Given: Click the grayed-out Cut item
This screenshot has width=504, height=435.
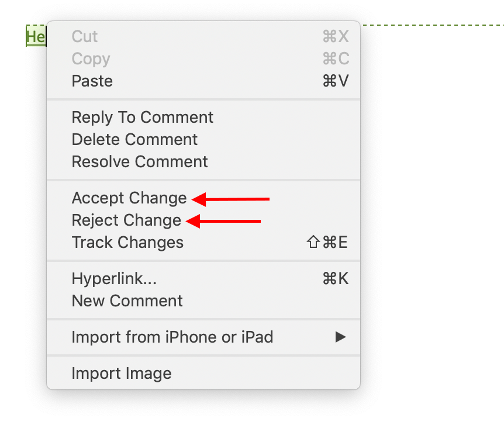Looking at the screenshot, I should [x=84, y=36].
